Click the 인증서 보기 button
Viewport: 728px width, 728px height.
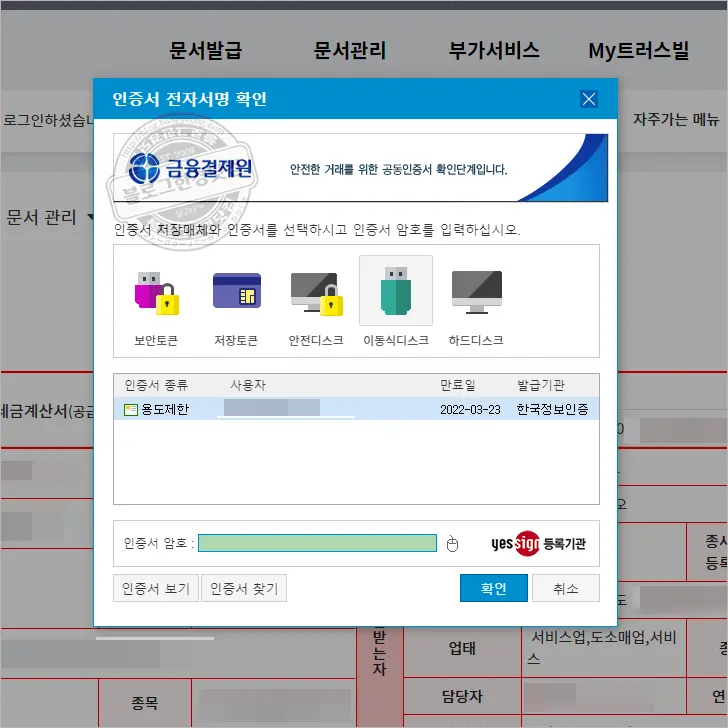click(156, 588)
